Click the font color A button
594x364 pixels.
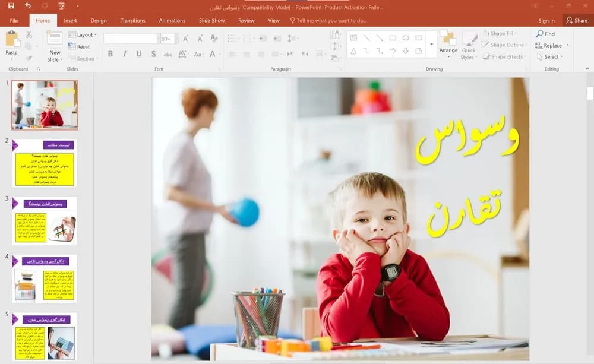(213, 54)
